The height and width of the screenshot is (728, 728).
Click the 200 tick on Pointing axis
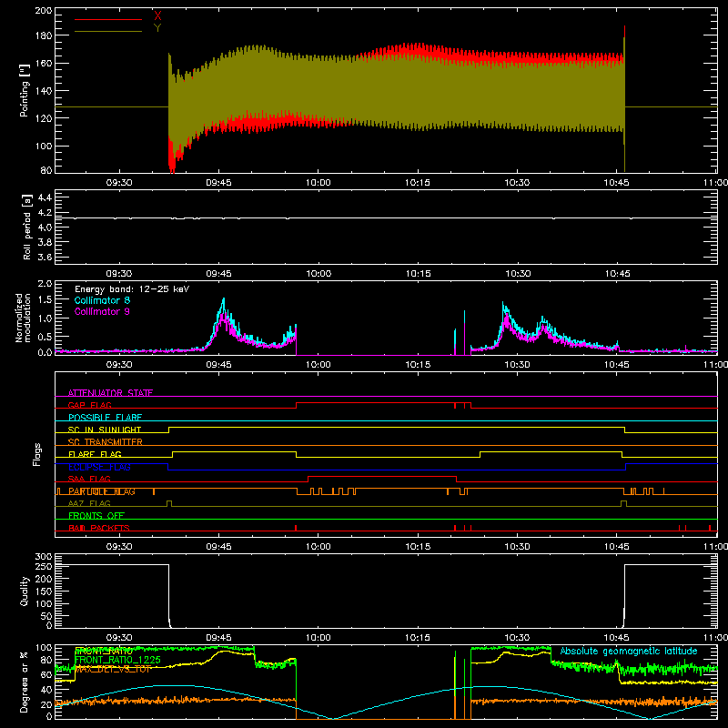click(x=44, y=11)
